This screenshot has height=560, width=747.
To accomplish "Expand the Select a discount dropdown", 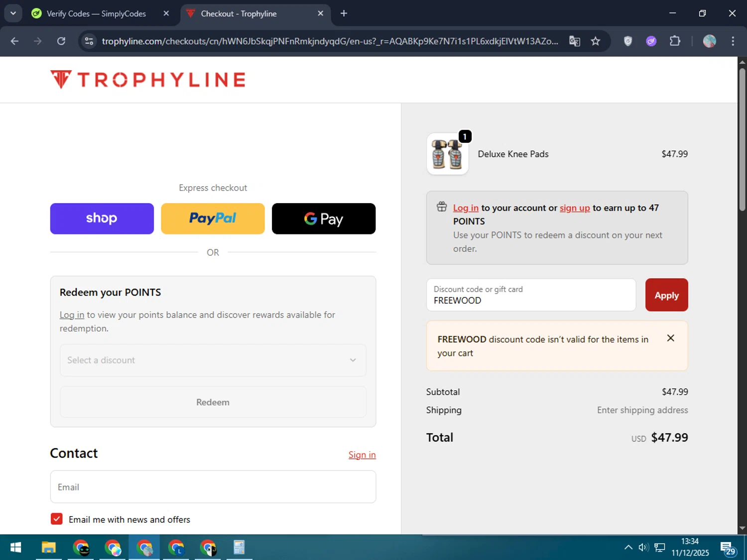I will 213,360.
